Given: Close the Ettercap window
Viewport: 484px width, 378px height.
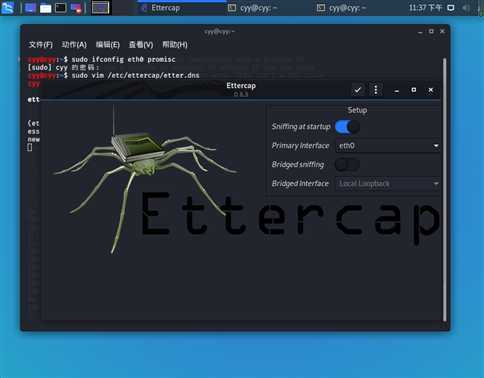Looking at the screenshot, I should [431, 90].
